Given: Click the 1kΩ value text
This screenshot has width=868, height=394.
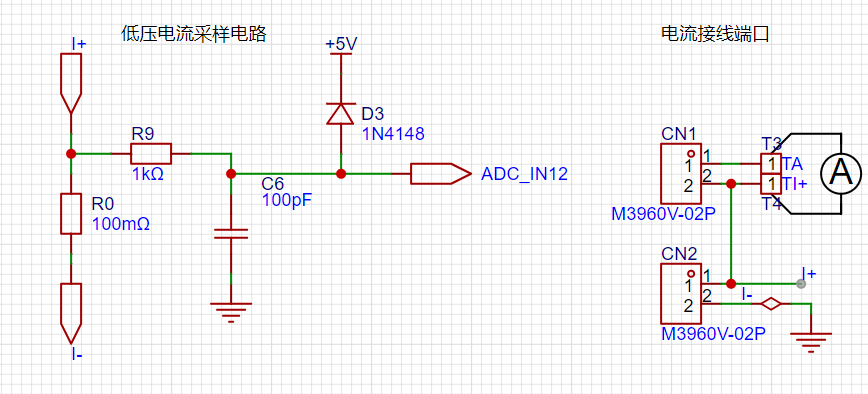Looking at the screenshot, I should [x=147, y=174].
